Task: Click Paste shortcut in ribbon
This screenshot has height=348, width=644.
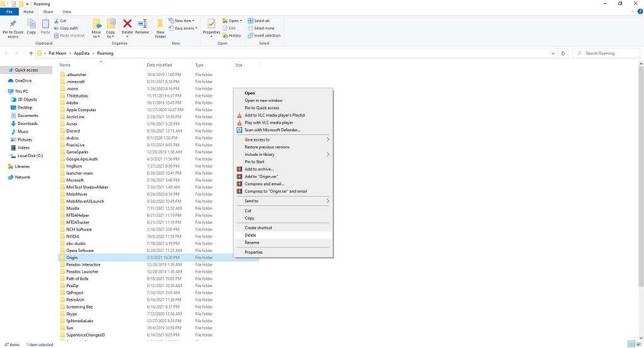Action: [69, 35]
